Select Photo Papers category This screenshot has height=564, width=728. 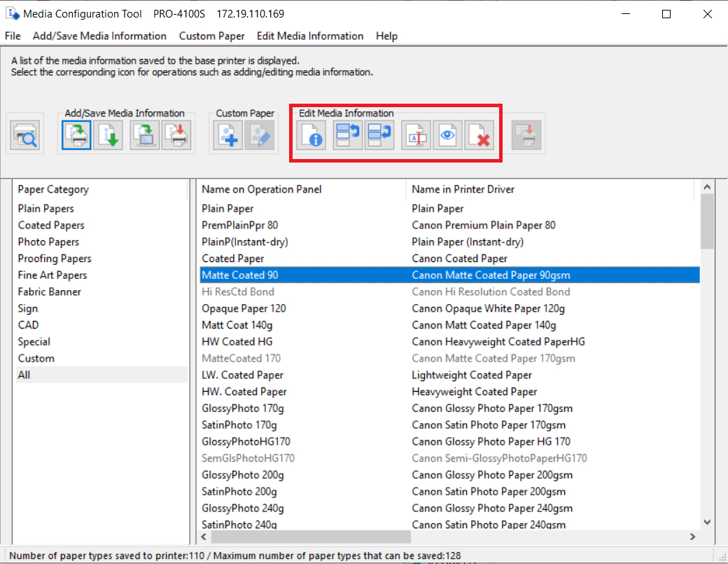[x=48, y=242]
